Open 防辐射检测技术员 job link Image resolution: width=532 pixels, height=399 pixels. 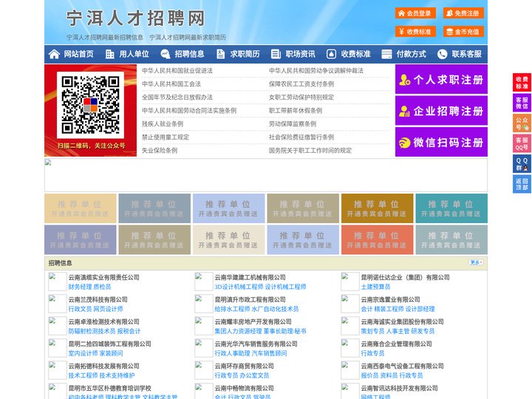92,331
